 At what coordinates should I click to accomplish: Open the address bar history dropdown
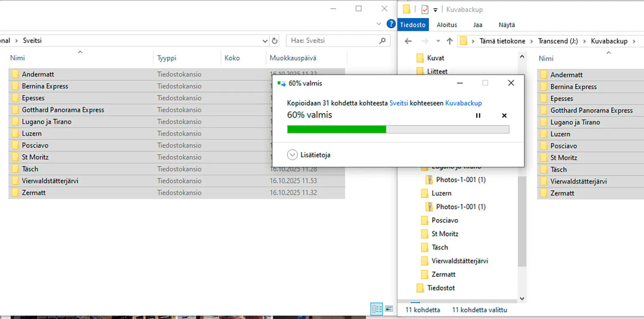265,41
